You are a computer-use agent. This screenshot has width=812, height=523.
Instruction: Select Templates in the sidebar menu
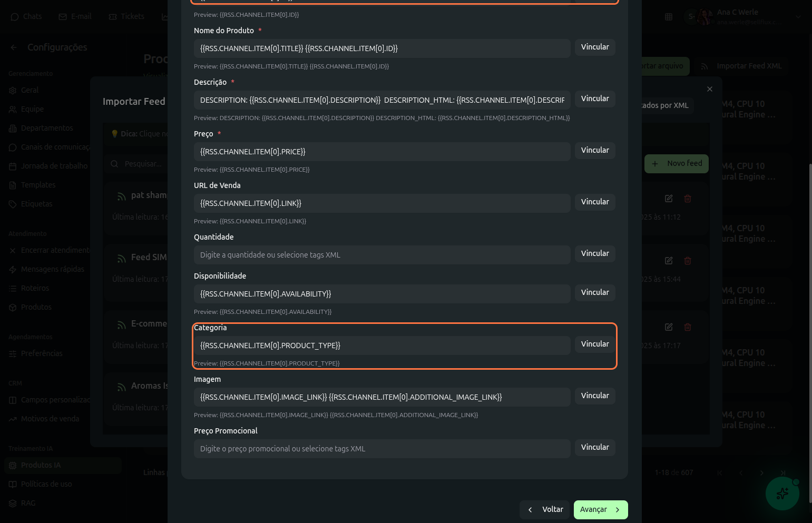38,185
